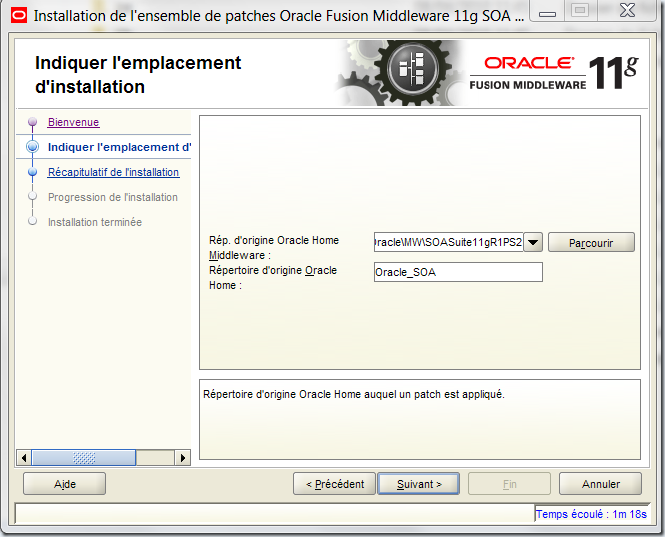
Task: Click the Installation terminée step
Action: point(95,222)
